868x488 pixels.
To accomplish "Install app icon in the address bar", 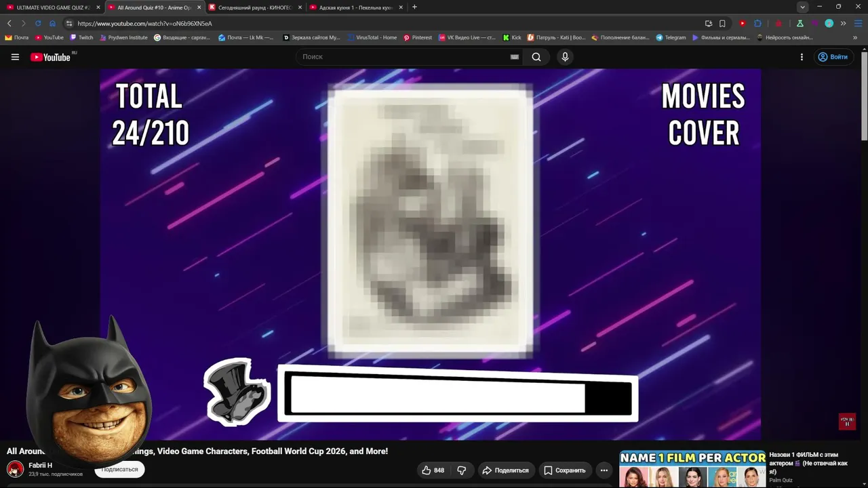I will coord(709,23).
